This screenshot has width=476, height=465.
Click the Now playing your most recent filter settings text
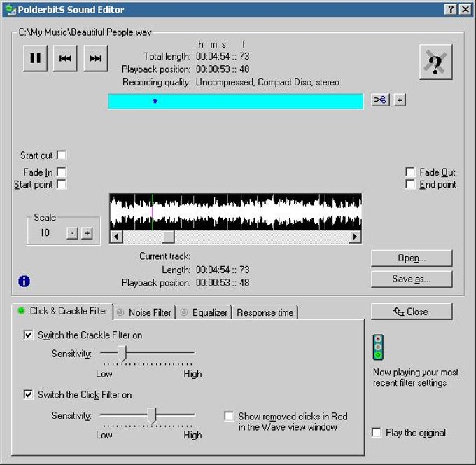pyautogui.click(x=416, y=377)
